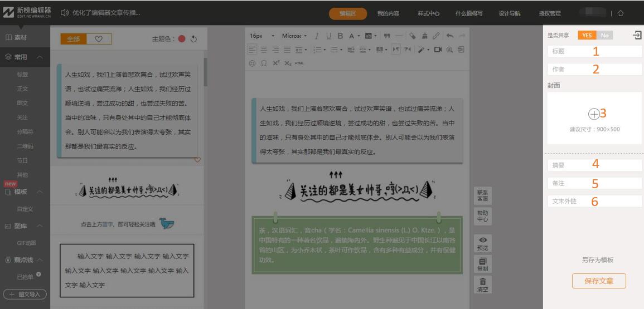Insert a hyperlink with the link icon
This screenshot has height=309, width=644.
click(x=436, y=36)
